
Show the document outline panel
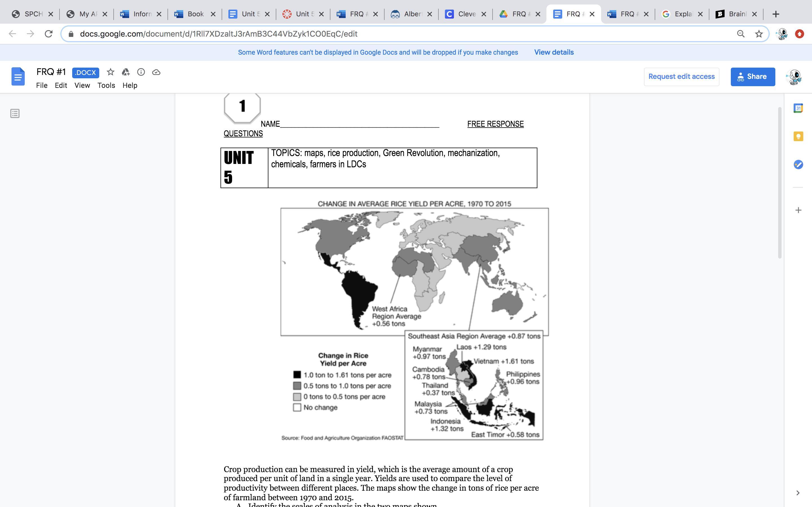point(15,114)
